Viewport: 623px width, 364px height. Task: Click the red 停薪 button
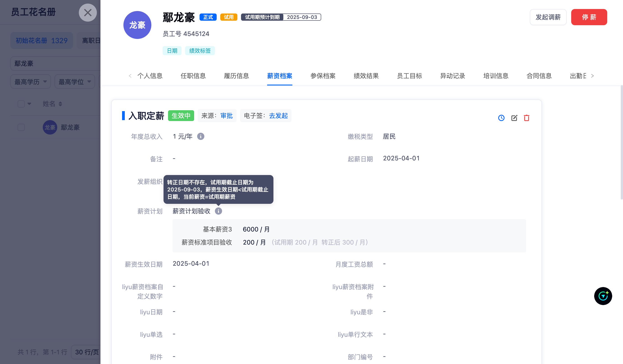pos(589,17)
